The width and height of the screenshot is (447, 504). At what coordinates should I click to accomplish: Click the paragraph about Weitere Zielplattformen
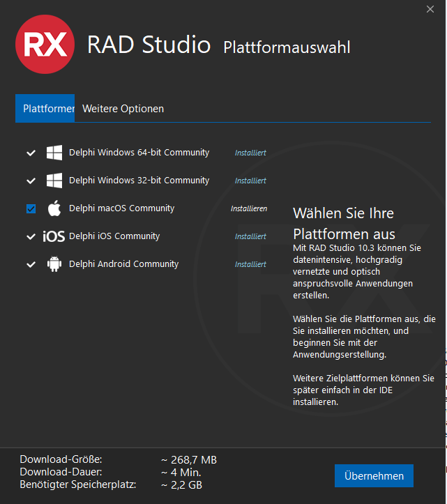tap(363, 390)
